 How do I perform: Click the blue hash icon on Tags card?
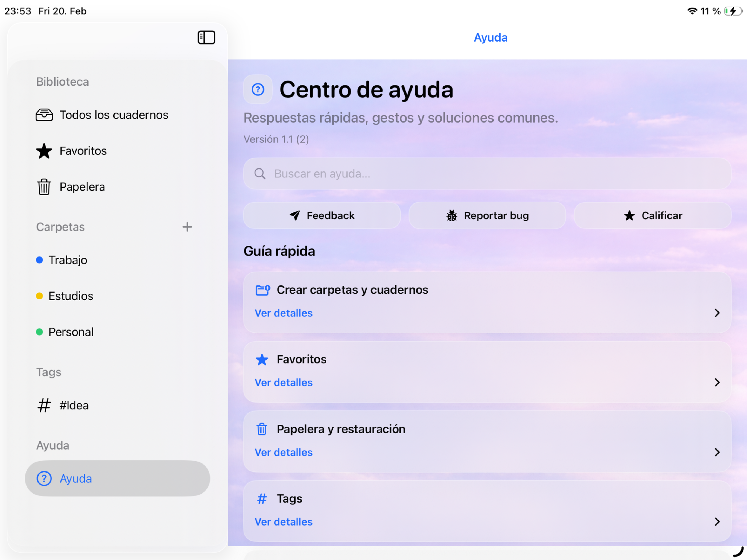click(262, 499)
